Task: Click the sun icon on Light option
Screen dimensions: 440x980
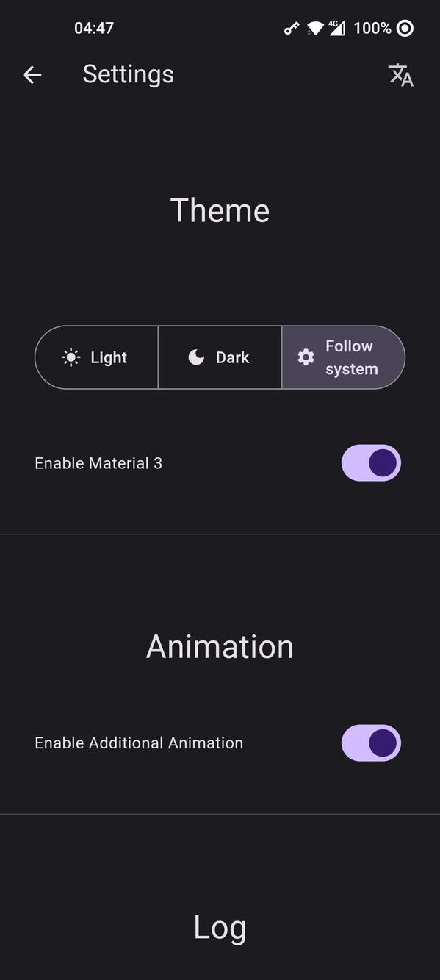Action: [x=71, y=357]
